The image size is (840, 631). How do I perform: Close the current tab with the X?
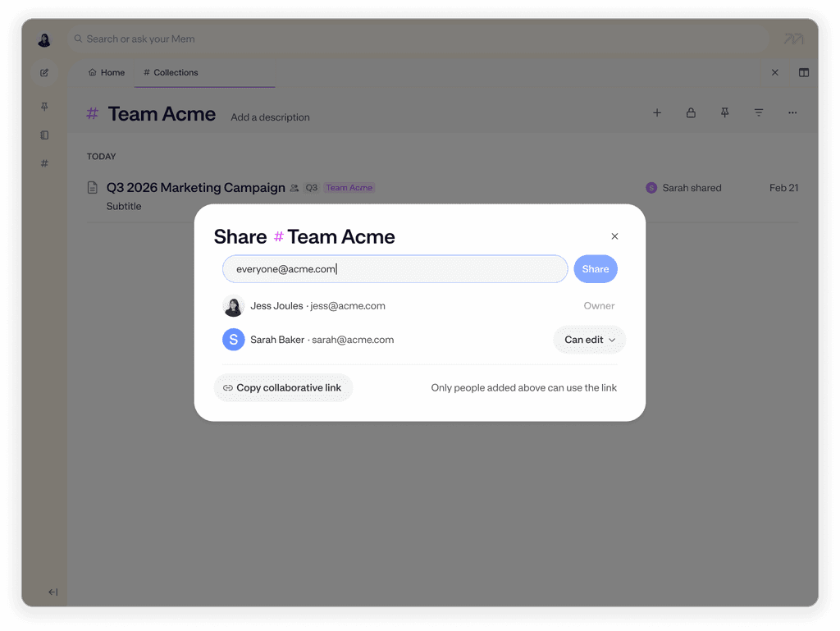pos(774,72)
